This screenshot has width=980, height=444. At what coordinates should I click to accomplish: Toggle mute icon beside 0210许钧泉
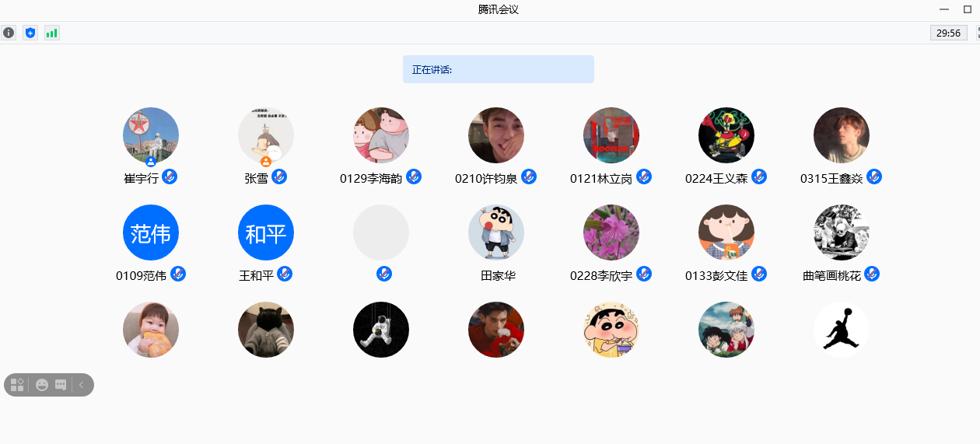click(529, 177)
